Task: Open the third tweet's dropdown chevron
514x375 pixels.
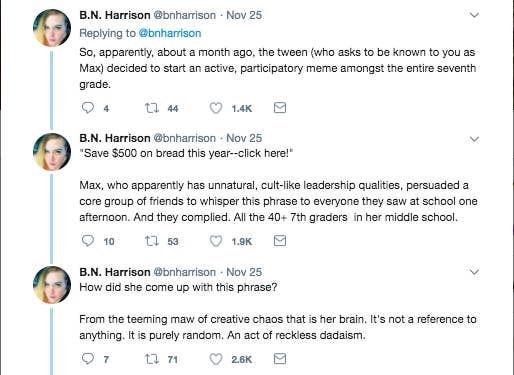Action: coord(474,272)
